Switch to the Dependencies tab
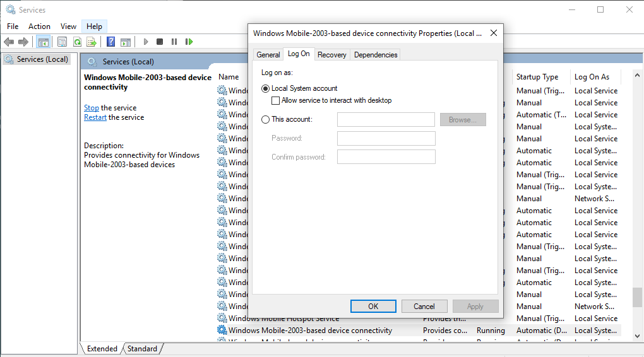This screenshot has height=357, width=644. click(376, 55)
